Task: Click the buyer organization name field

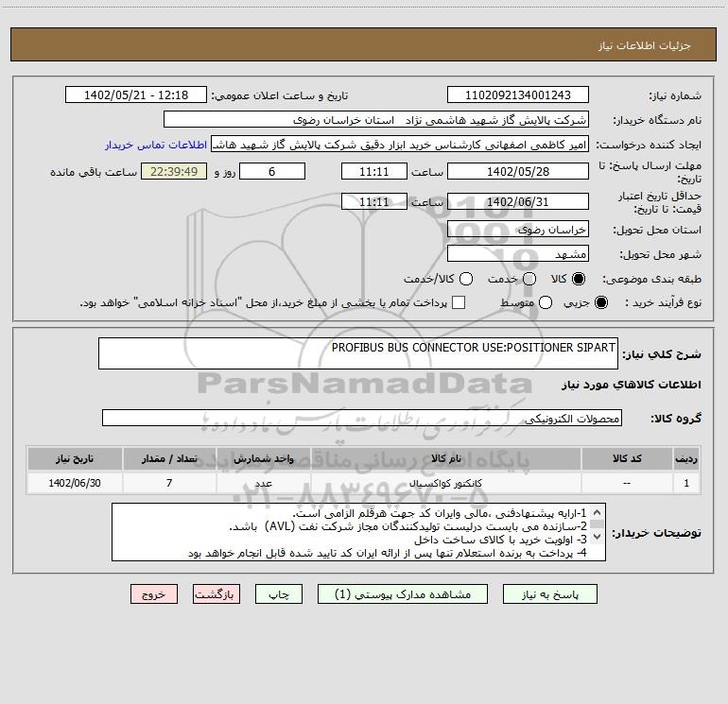Action: (x=376, y=120)
